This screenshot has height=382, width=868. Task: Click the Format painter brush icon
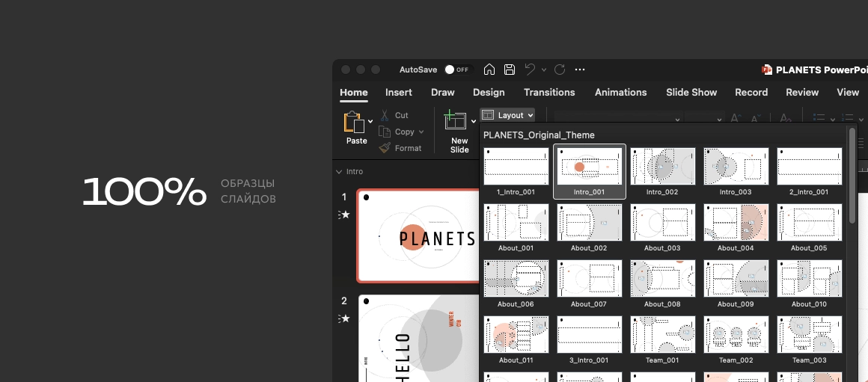click(385, 148)
